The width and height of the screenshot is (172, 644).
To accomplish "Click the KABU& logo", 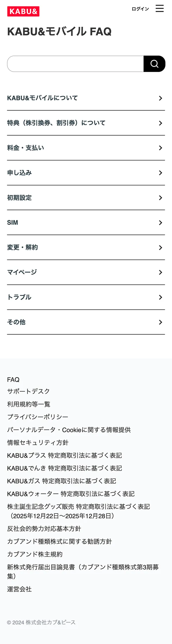I will click(x=23, y=11).
